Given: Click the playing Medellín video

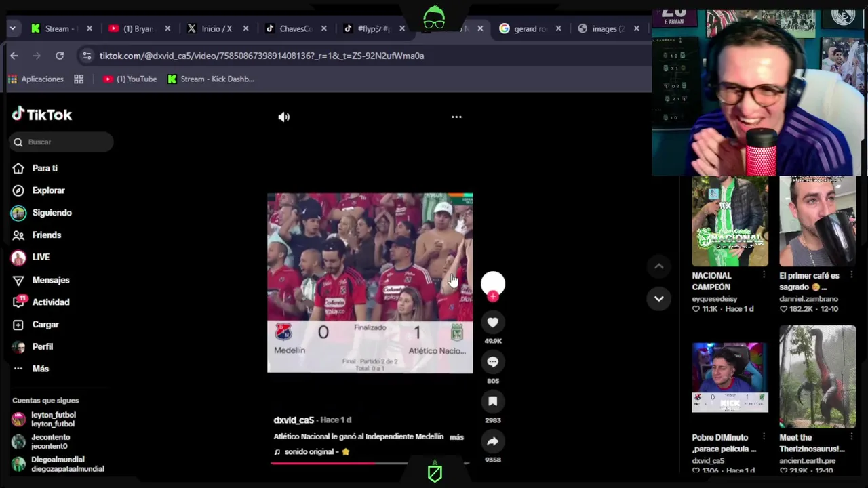Looking at the screenshot, I should coord(370,283).
